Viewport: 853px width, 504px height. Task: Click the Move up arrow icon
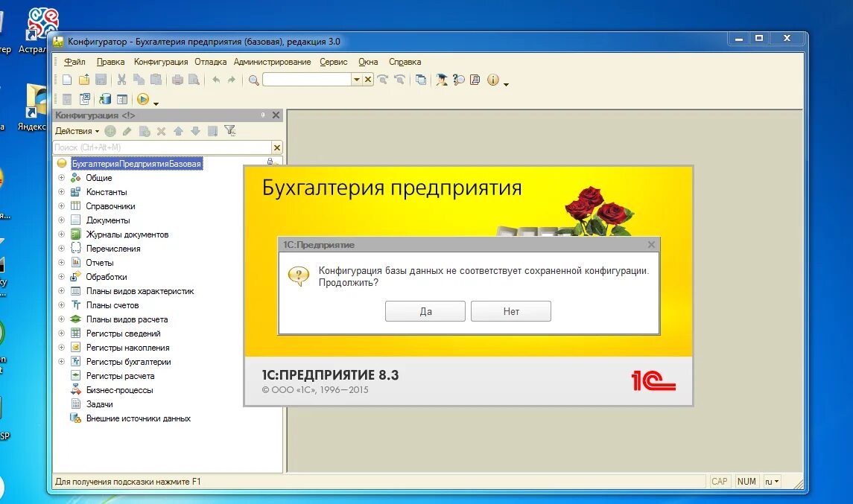tap(179, 131)
